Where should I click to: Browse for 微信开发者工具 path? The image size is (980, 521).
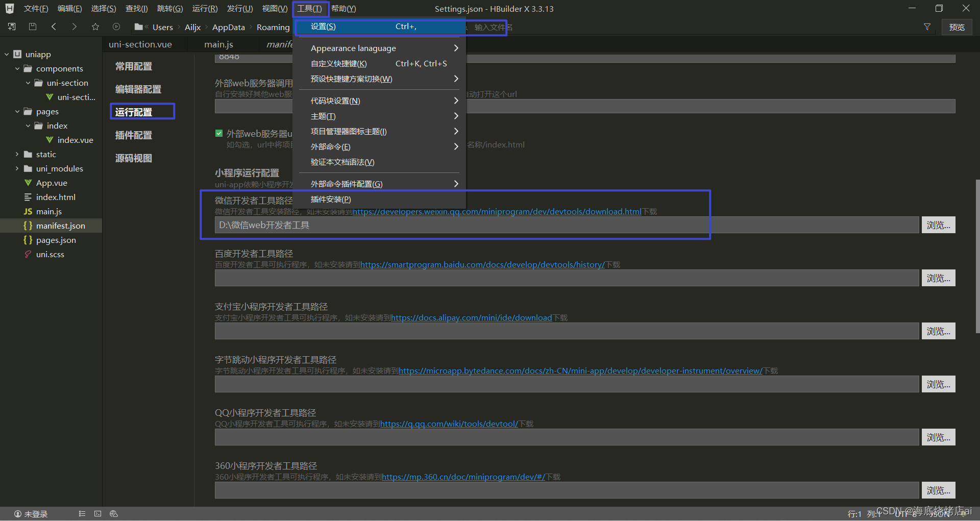(x=938, y=225)
